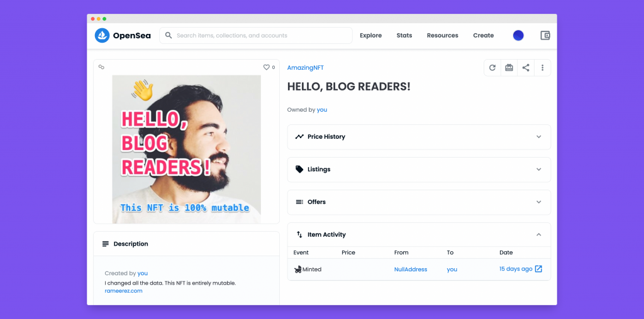Refresh metadata with the reload icon
644x319 pixels.
(492, 68)
